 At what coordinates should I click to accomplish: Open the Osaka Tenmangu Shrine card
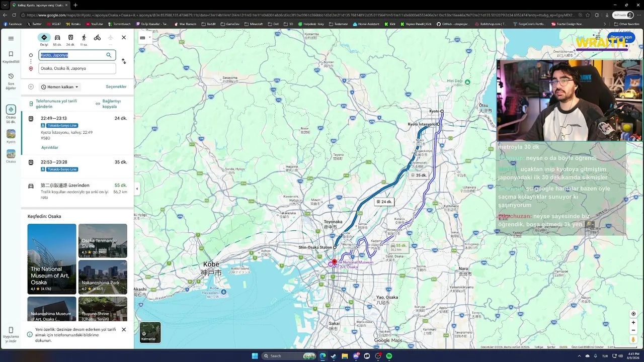(x=103, y=241)
